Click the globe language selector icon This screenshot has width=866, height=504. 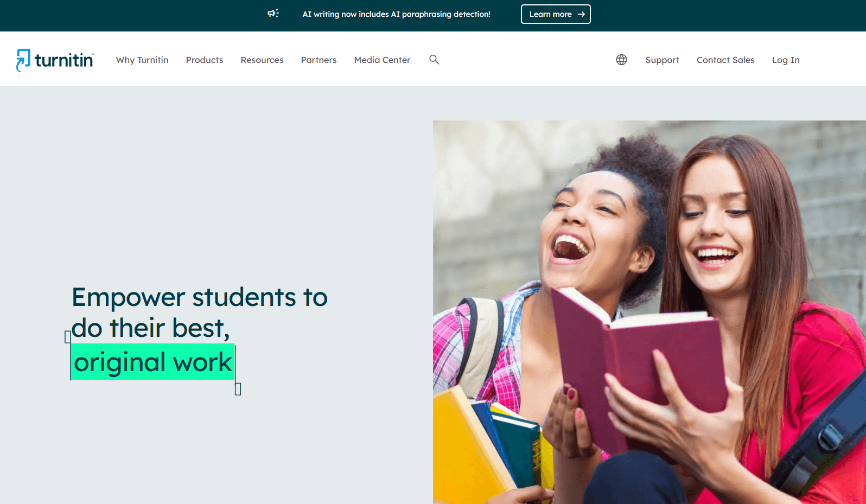pos(621,60)
